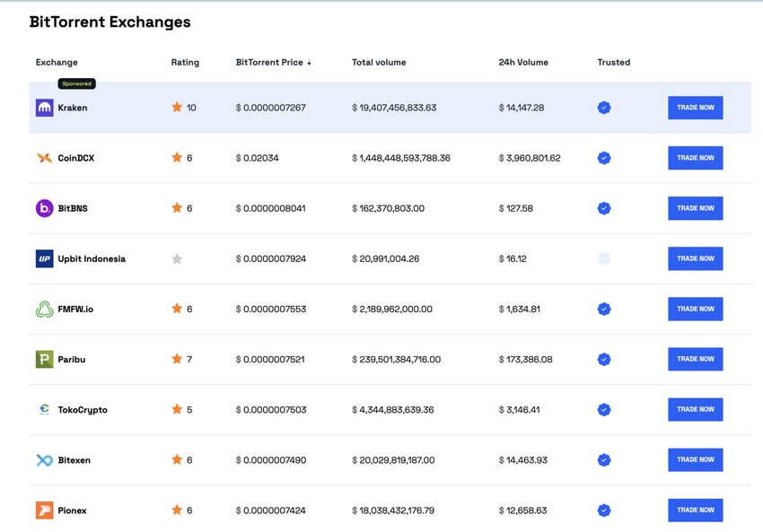Screen dimensions: 763x532
Task: Sort the table by 24h Volume header
Action: (x=523, y=63)
